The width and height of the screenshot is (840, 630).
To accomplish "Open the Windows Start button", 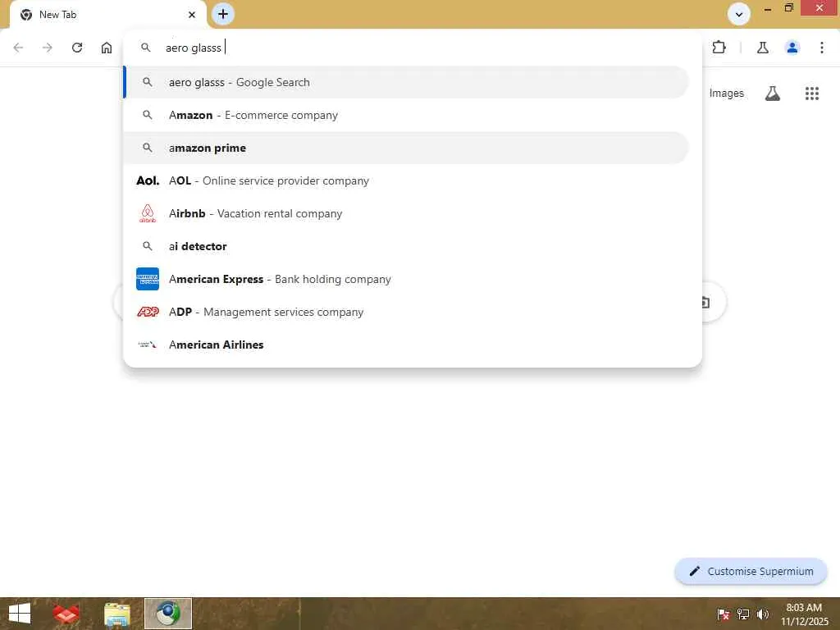I will pos(20,614).
